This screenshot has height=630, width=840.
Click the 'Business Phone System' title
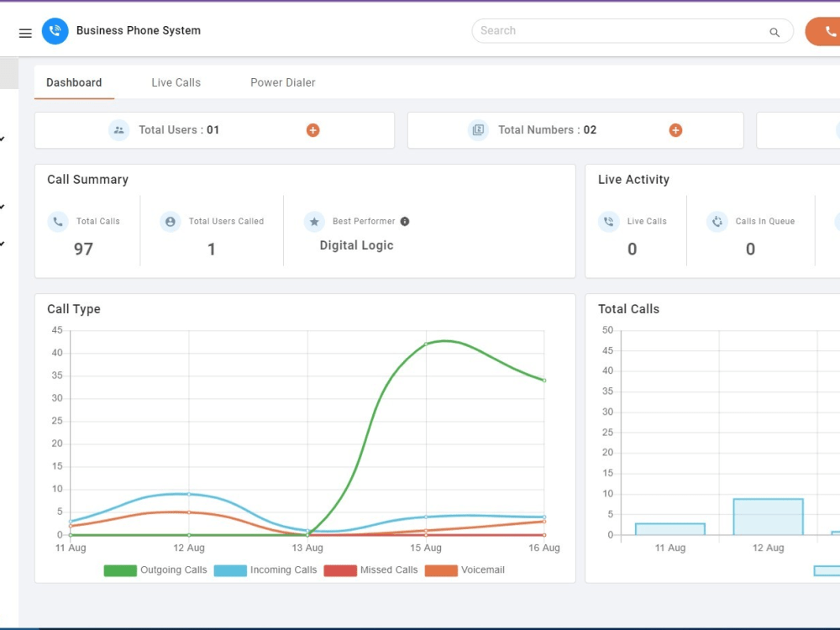coord(139,30)
